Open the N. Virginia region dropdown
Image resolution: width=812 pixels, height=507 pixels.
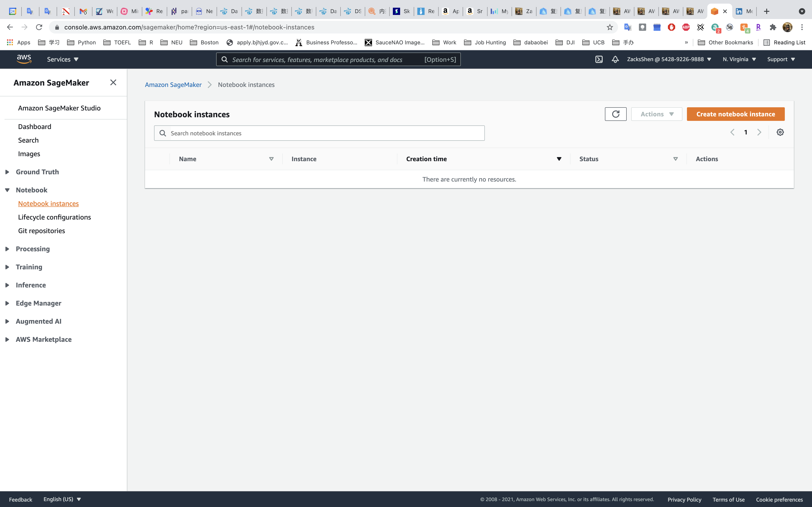pyautogui.click(x=739, y=59)
